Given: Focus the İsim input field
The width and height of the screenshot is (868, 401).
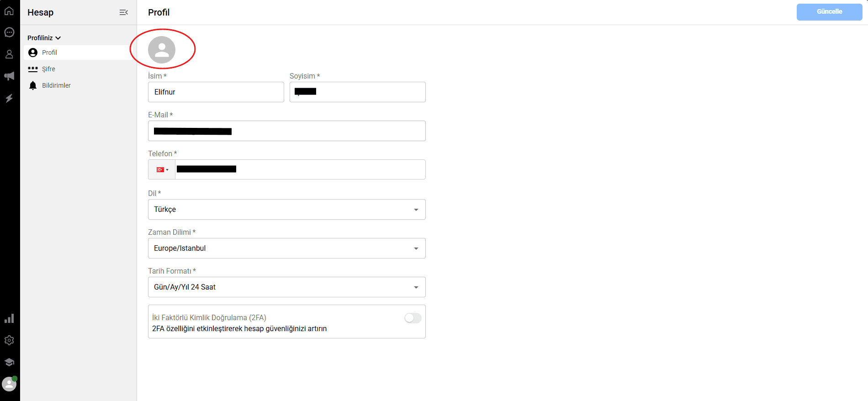Looking at the screenshot, I should pos(216,92).
